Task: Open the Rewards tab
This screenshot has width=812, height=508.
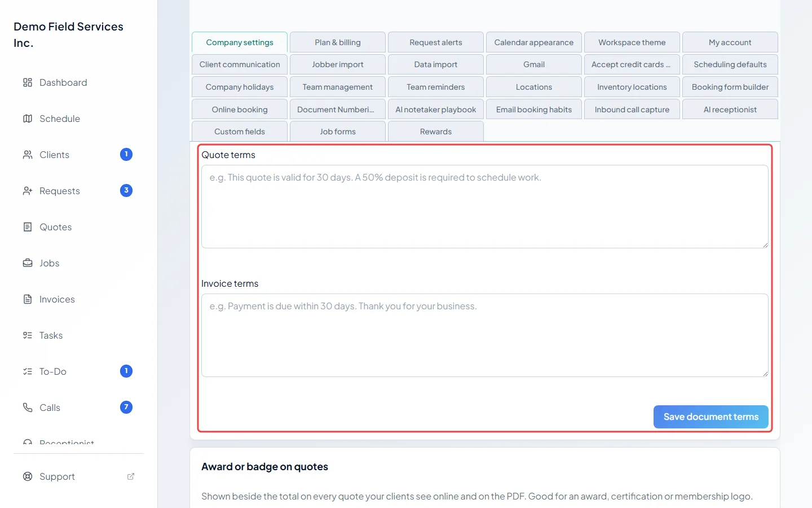Action: tap(436, 132)
